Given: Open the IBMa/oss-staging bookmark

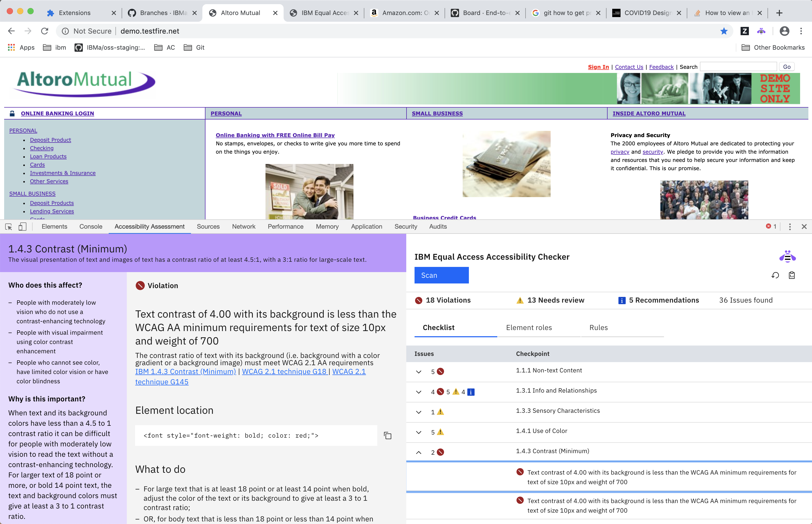Looking at the screenshot, I should click(x=109, y=47).
